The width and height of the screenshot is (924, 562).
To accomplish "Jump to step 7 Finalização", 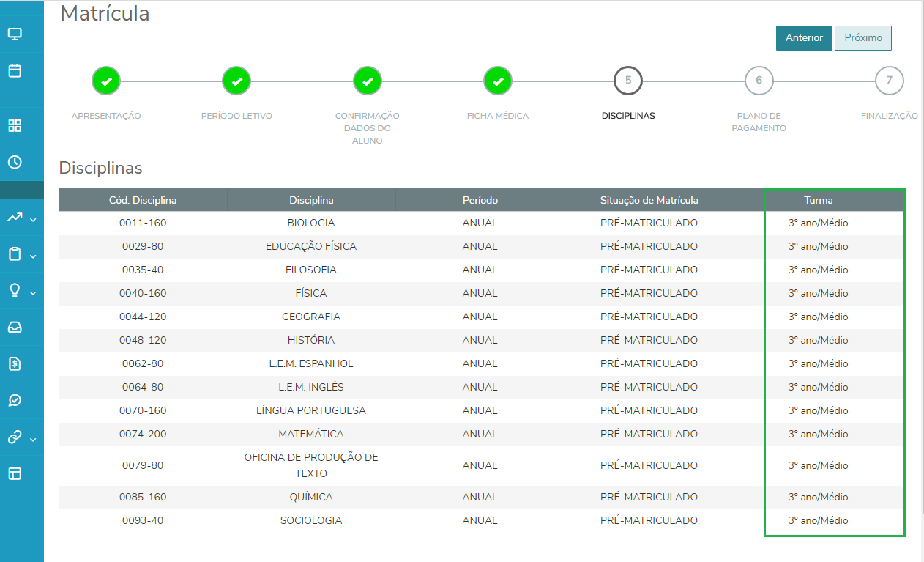I will tap(890, 81).
